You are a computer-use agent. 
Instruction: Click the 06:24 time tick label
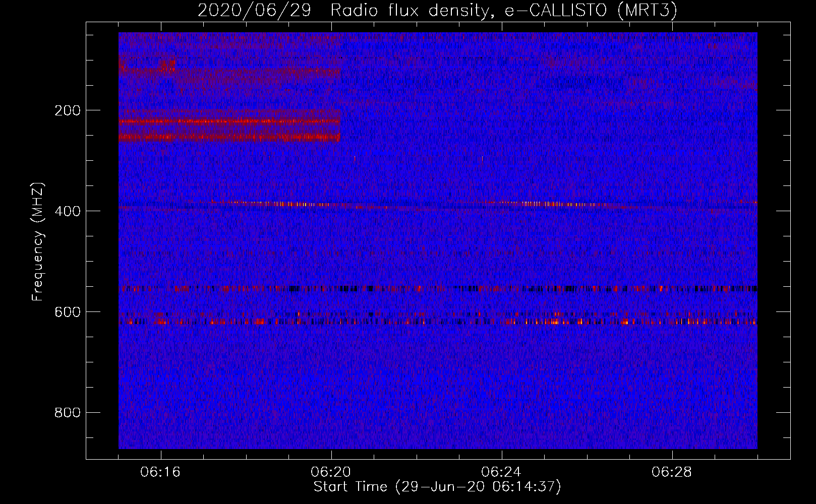point(501,472)
